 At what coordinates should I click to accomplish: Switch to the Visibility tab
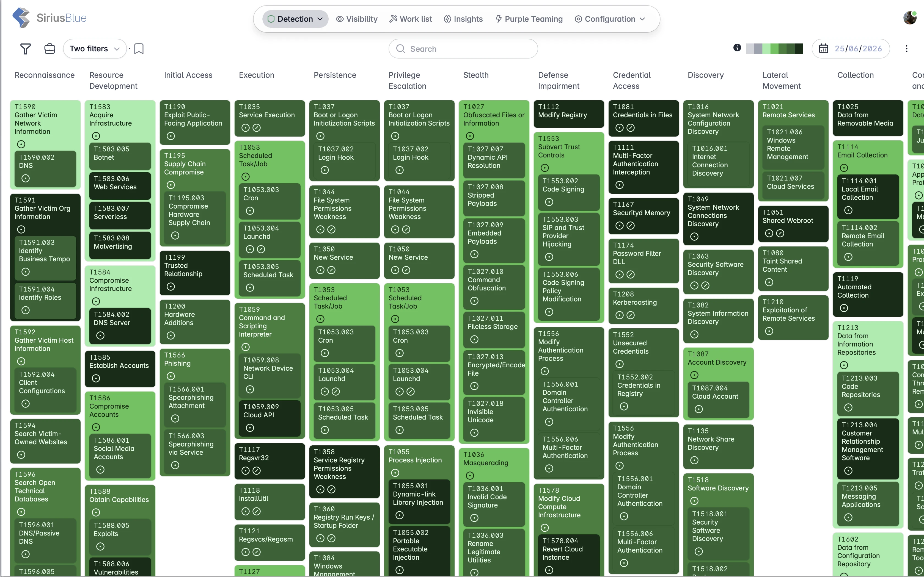357,19
